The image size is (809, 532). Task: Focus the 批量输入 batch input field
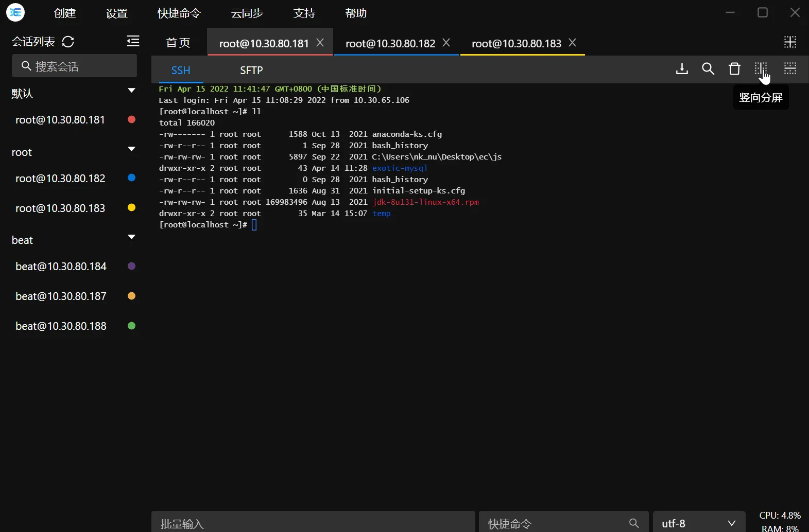313,522
